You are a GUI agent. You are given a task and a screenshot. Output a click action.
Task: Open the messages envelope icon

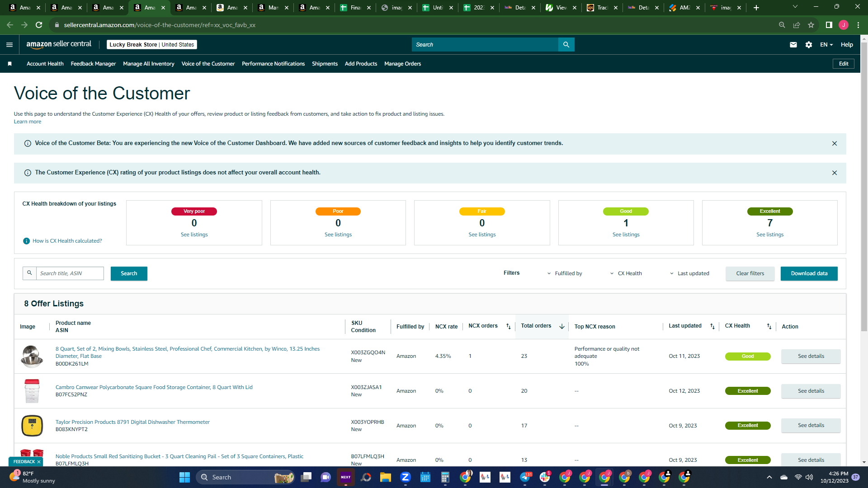coord(793,45)
